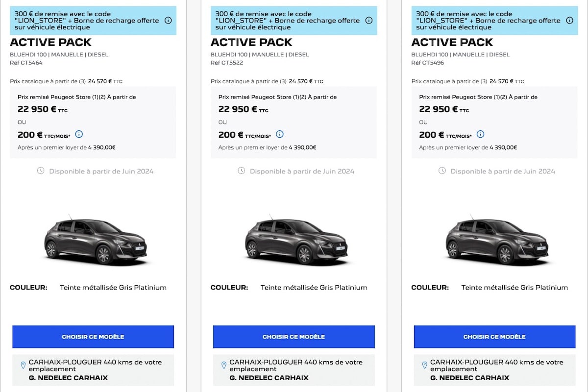Open G. NEDELEC CARHAIX dealer on third card
Screen dimensions: 588x392
click(469, 378)
